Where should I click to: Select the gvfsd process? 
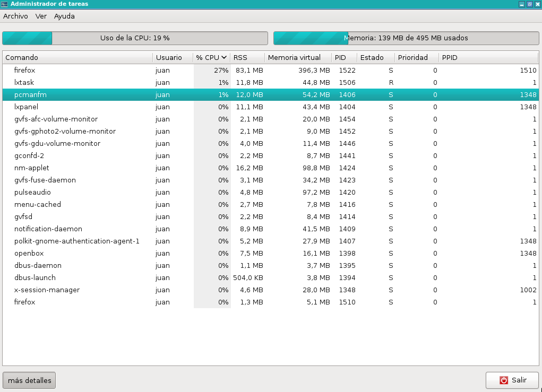270,217
